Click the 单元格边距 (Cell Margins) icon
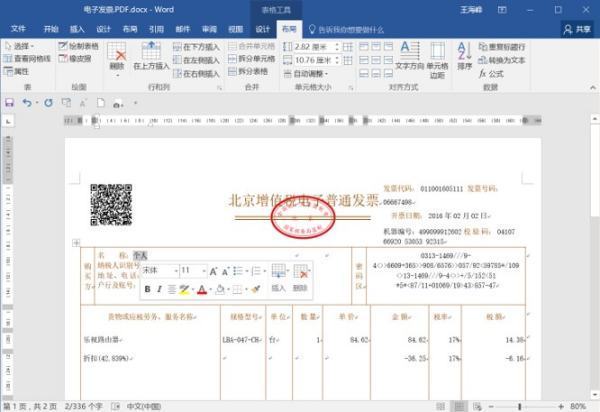 point(438,57)
